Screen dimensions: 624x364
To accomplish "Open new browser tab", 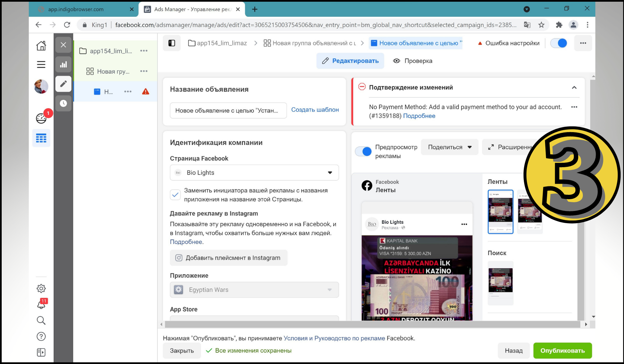I will [255, 9].
